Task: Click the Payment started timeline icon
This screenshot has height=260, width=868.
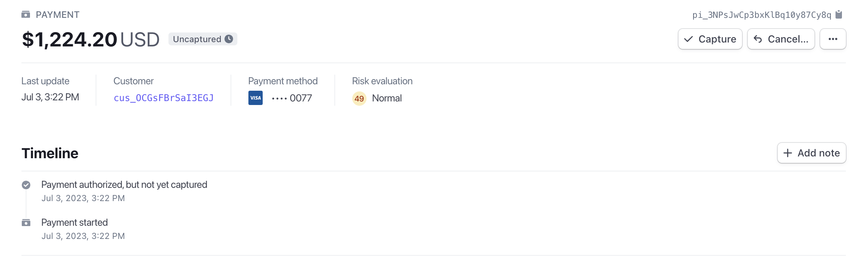Action: point(26,223)
